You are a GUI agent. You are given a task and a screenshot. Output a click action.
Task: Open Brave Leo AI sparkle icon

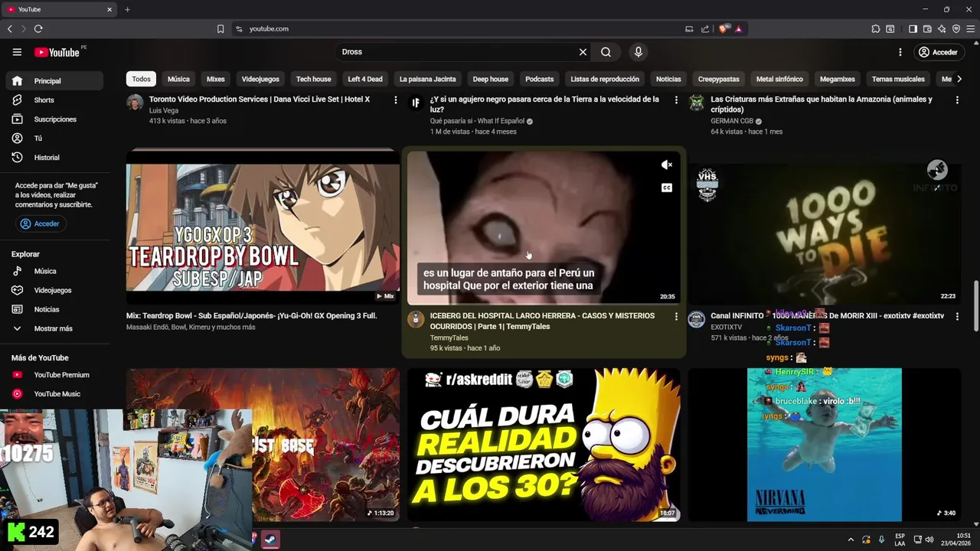pos(942,29)
